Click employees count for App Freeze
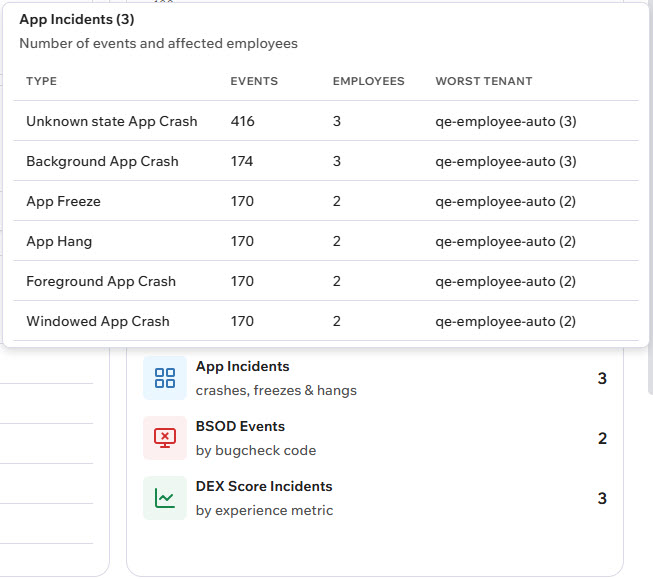The width and height of the screenshot is (653, 579). 337,201
